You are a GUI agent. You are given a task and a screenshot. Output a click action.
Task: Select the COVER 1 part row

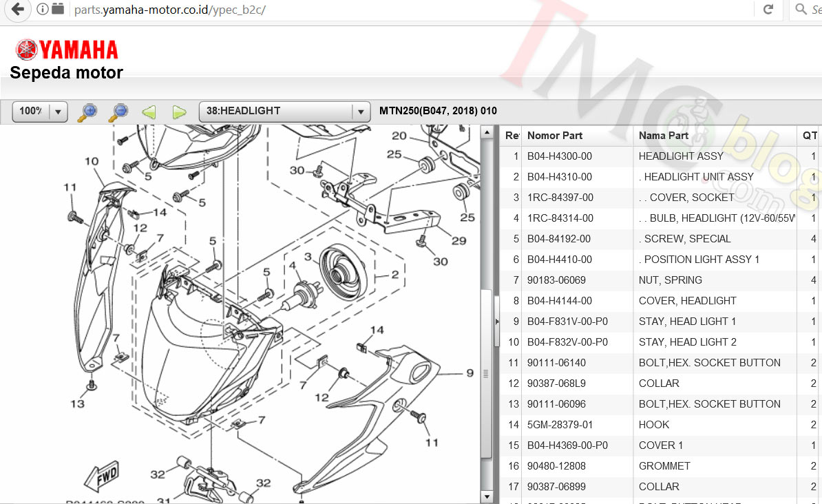pos(660,445)
